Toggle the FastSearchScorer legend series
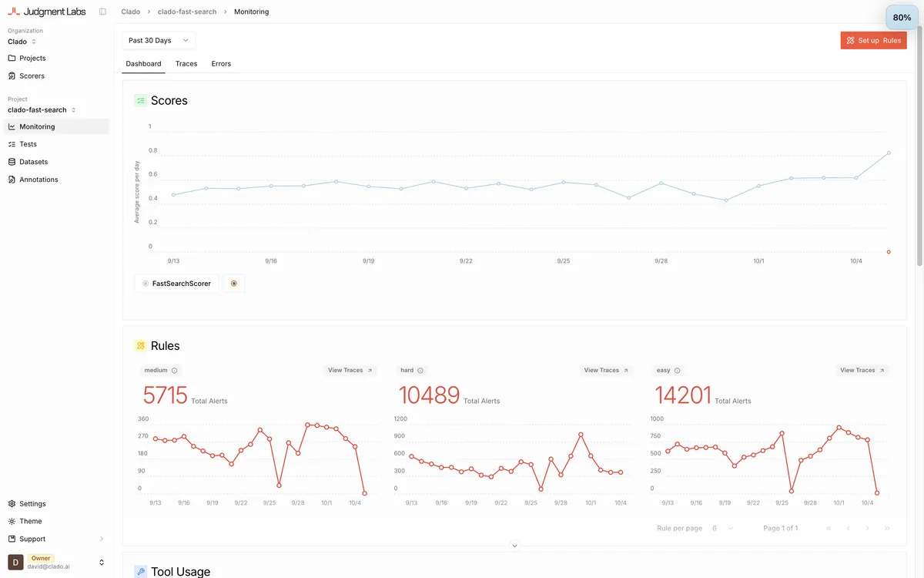This screenshot has width=924, height=578. [176, 284]
